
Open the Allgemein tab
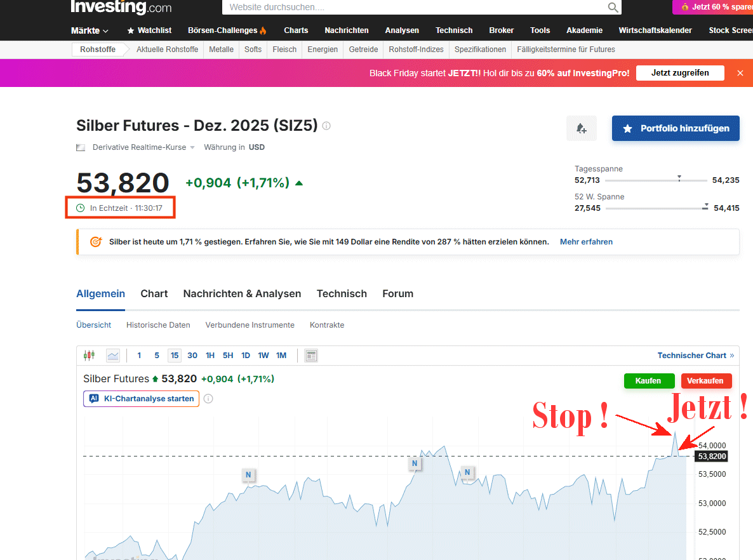pyautogui.click(x=100, y=293)
